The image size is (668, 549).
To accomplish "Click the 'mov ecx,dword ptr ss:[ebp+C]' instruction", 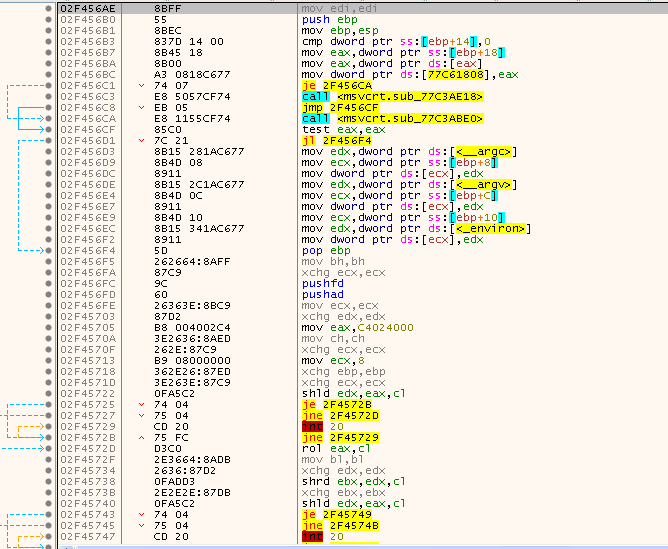I will tap(399, 196).
